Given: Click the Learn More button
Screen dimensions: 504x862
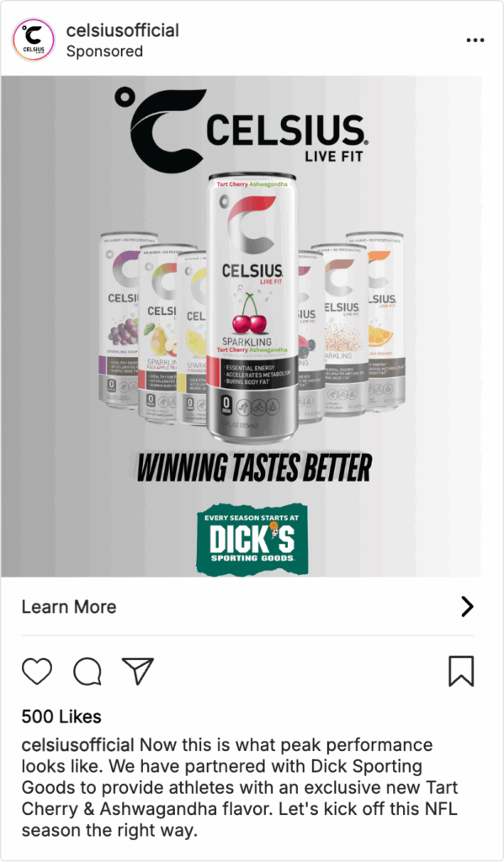Looking at the screenshot, I should pyautogui.click(x=247, y=606).
